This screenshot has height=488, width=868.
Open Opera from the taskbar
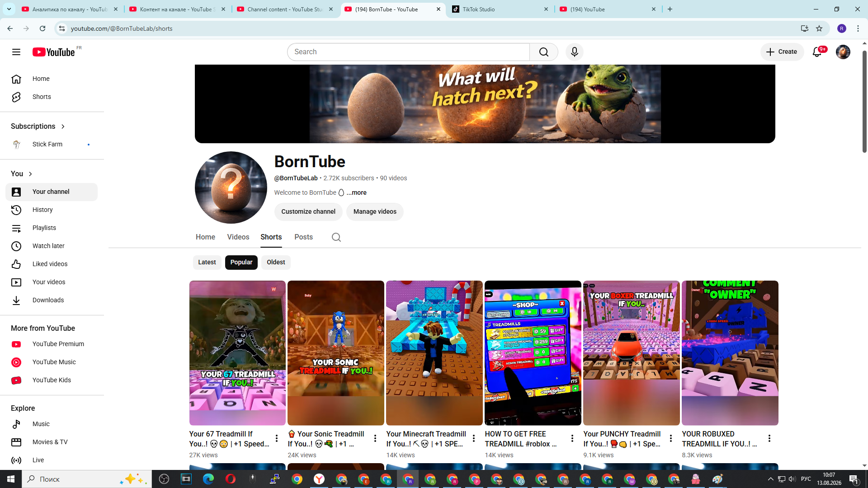[231, 479]
